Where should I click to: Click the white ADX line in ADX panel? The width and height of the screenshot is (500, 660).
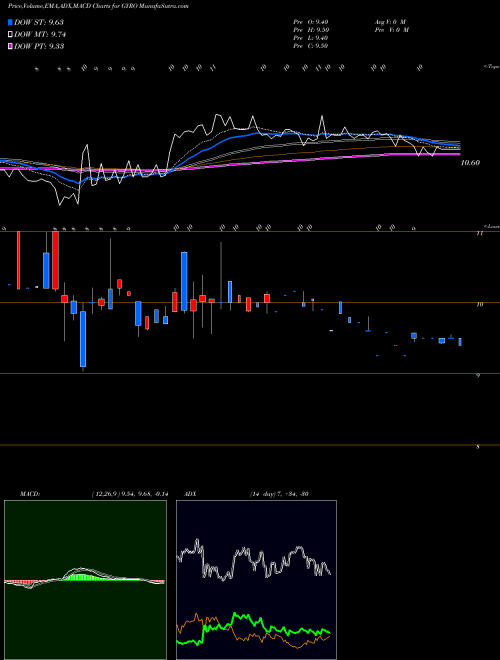pos(253,560)
